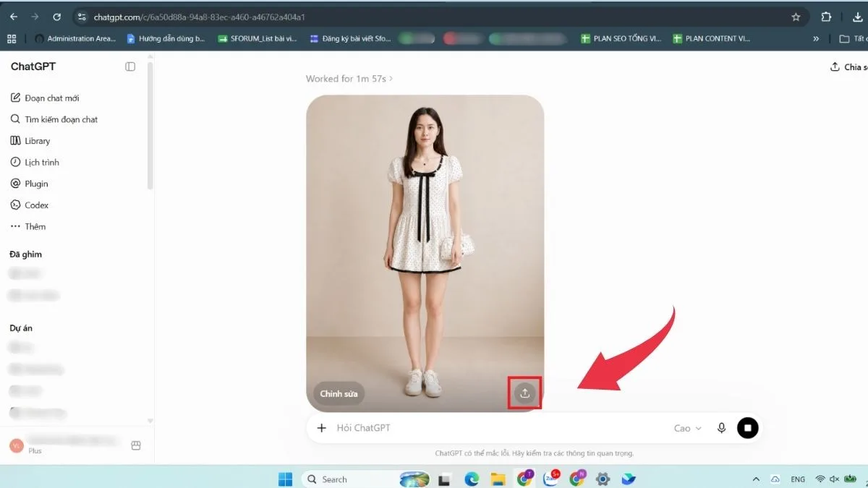Expand the bookmarks overflow chevron

[816, 39]
